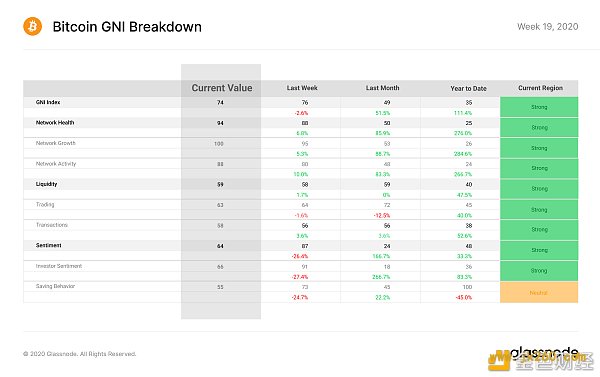Click the orange Bitcoin logo icon
Viewport: 600px width, 377px height.
pyautogui.click(x=33, y=26)
